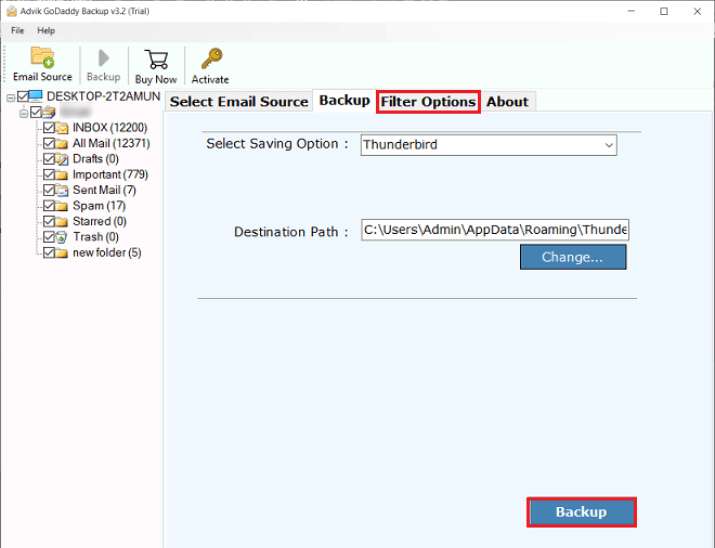Select the INBOX (12200) label

(x=110, y=128)
